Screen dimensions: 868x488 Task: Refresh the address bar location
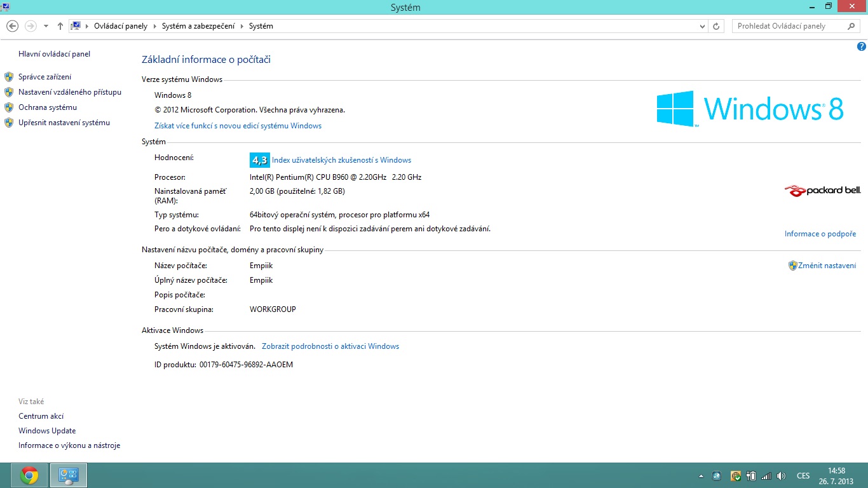click(x=717, y=26)
